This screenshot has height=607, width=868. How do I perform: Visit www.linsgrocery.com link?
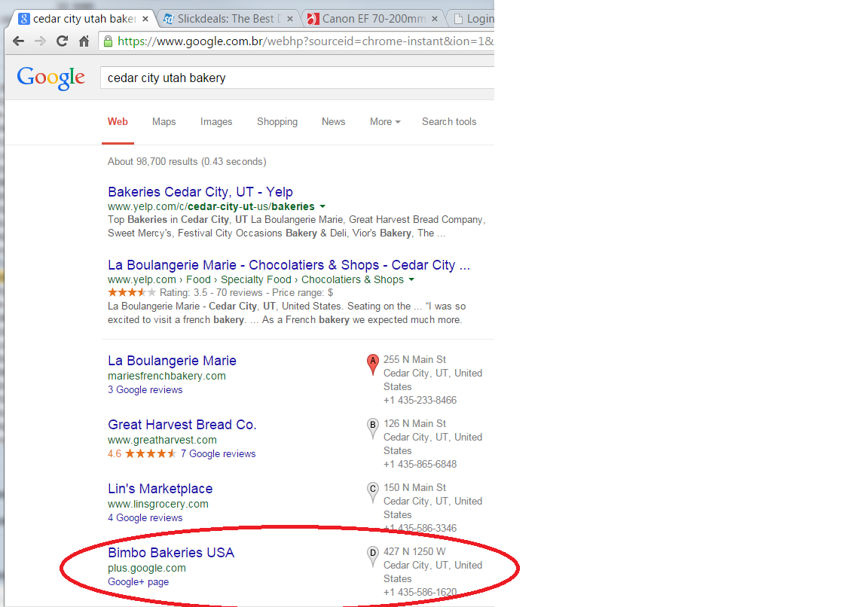pyautogui.click(x=158, y=505)
